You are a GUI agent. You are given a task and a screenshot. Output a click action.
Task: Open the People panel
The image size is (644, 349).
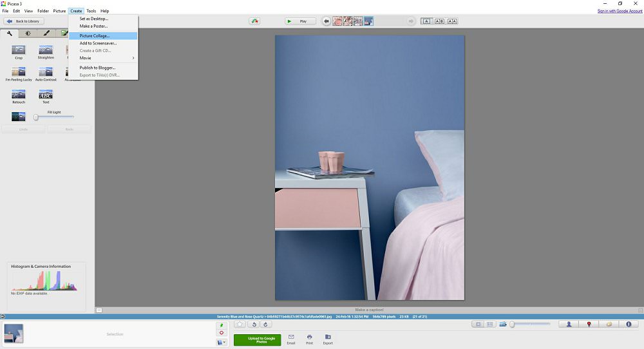coord(569,325)
